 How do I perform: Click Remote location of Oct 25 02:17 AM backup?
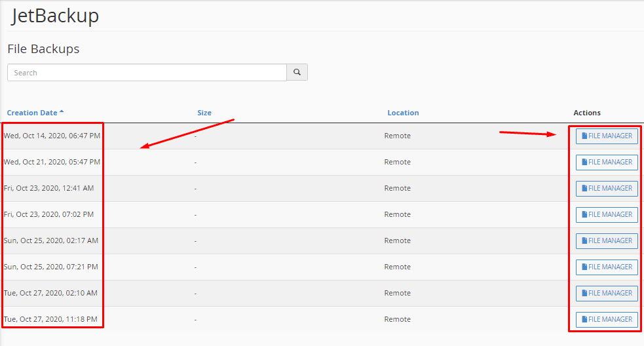pos(397,240)
